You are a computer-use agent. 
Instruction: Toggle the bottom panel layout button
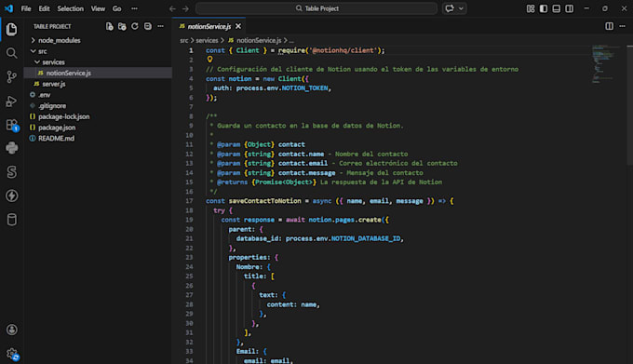point(557,8)
